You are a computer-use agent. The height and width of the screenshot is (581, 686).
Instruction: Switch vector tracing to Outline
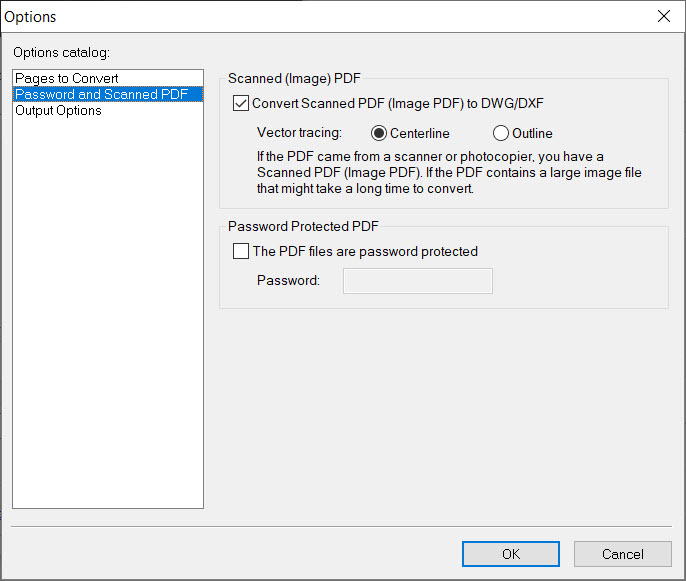pyautogui.click(x=500, y=133)
